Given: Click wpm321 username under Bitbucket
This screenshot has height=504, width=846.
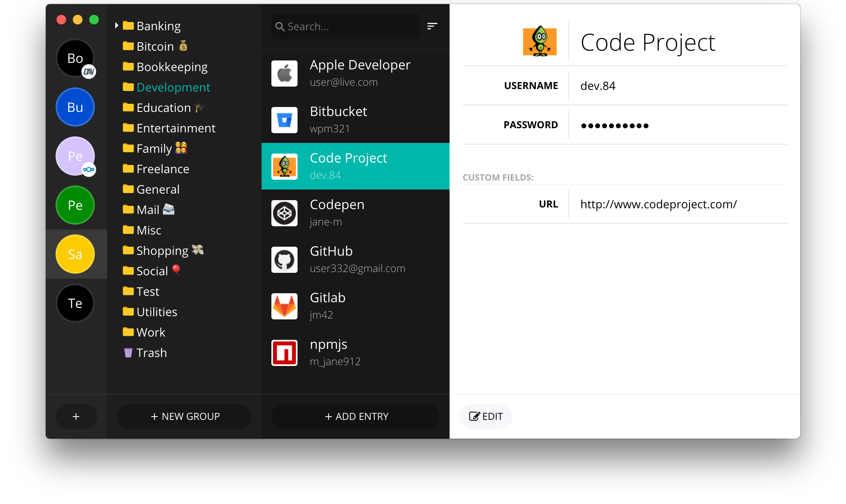Looking at the screenshot, I should [330, 129].
